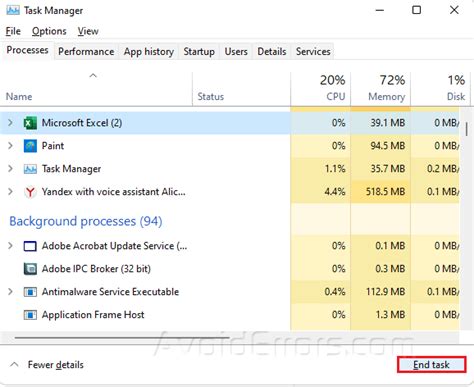474x387 pixels.
Task: Click the Task Manager row icon
Action: 30,169
